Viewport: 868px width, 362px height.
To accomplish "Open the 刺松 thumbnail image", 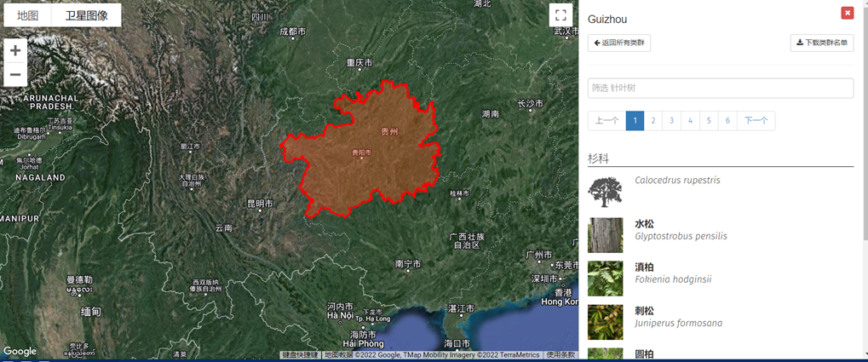I will coord(605,322).
